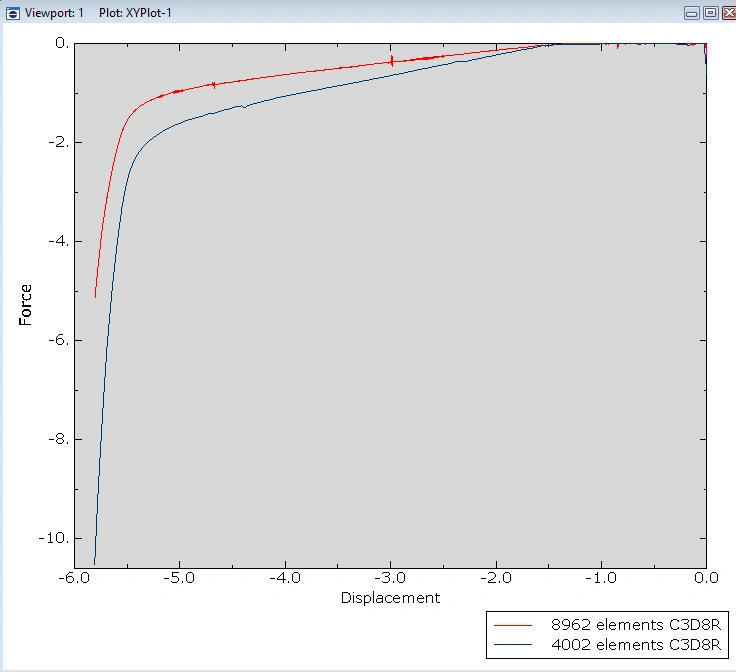Click Y-axis tick label -4.
Screen dimensions: 736x672
point(59,241)
